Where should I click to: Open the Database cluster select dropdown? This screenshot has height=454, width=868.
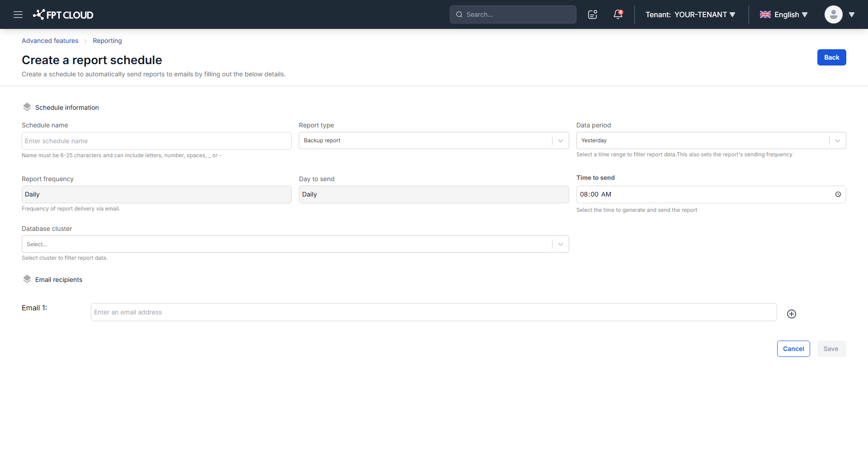click(295, 244)
